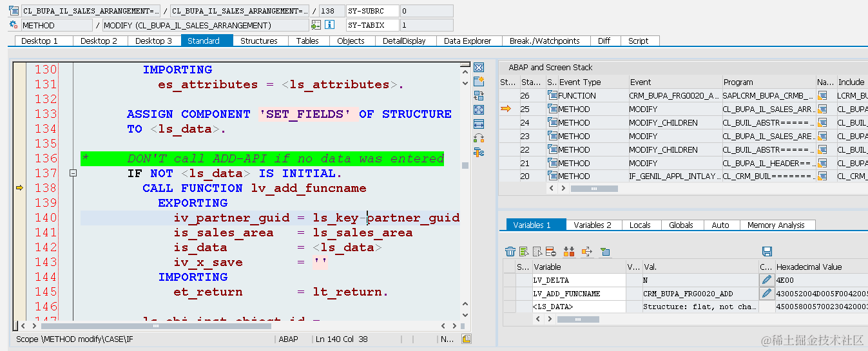Click the Variable column header

coord(578,267)
